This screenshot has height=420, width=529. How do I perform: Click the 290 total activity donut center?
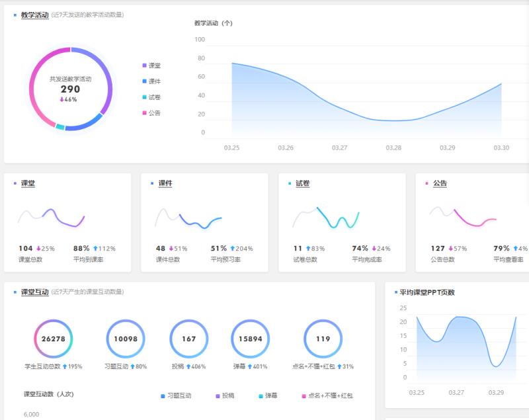pos(70,89)
